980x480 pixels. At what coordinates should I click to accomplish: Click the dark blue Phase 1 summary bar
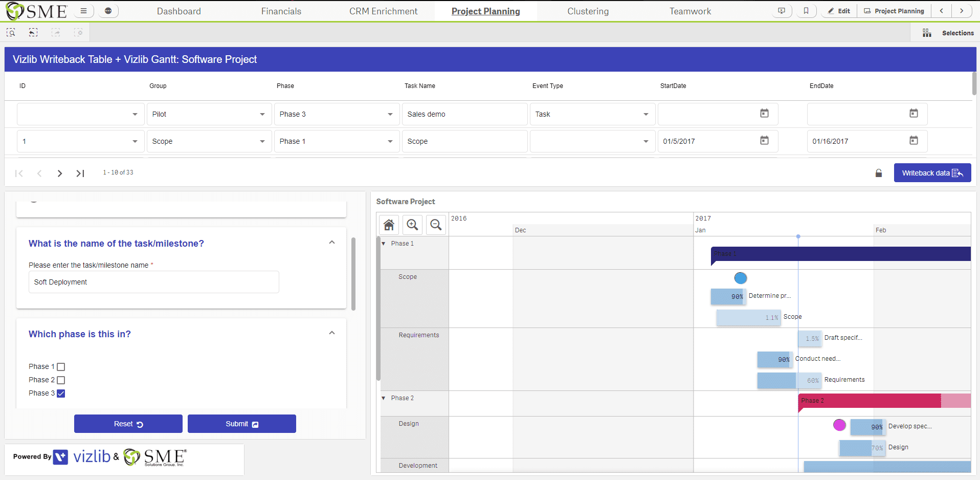tap(841, 254)
